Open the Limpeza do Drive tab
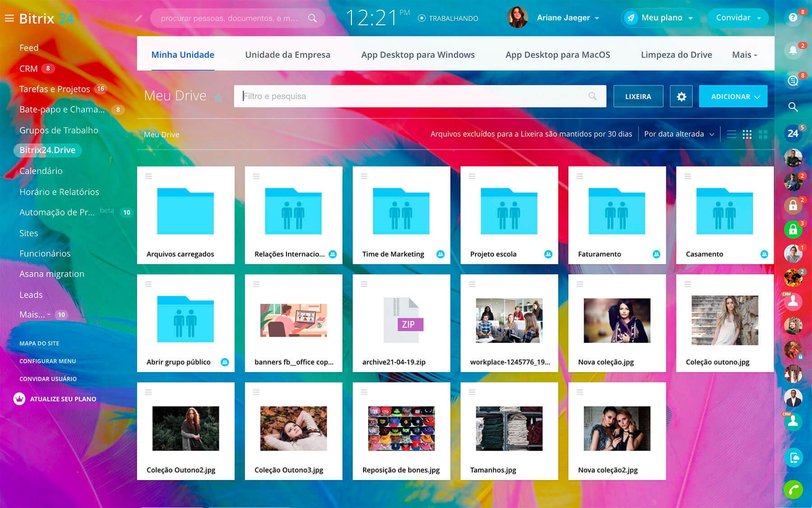Screen dimensions: 812x508 [x=676, y=55]
